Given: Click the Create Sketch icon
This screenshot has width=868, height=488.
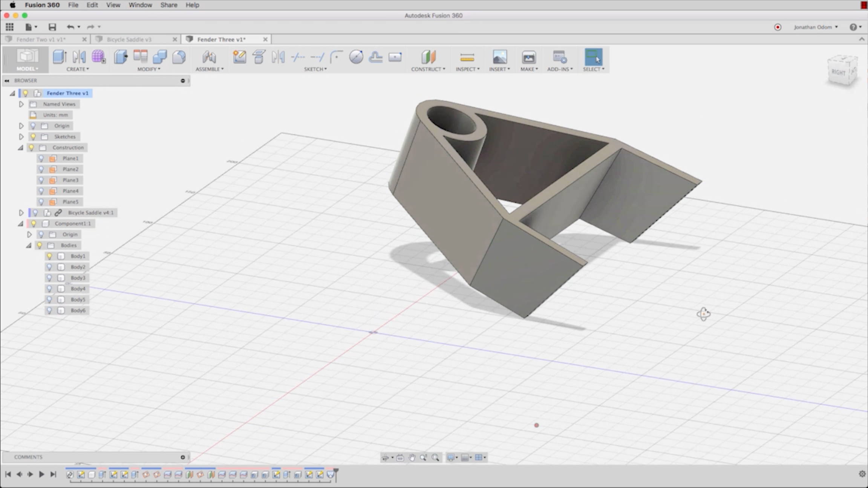Looking at the screenshot, I should click(x=239, y=57).
